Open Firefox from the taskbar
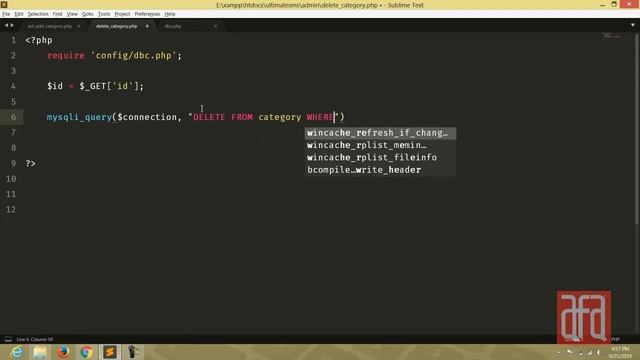 63,352
